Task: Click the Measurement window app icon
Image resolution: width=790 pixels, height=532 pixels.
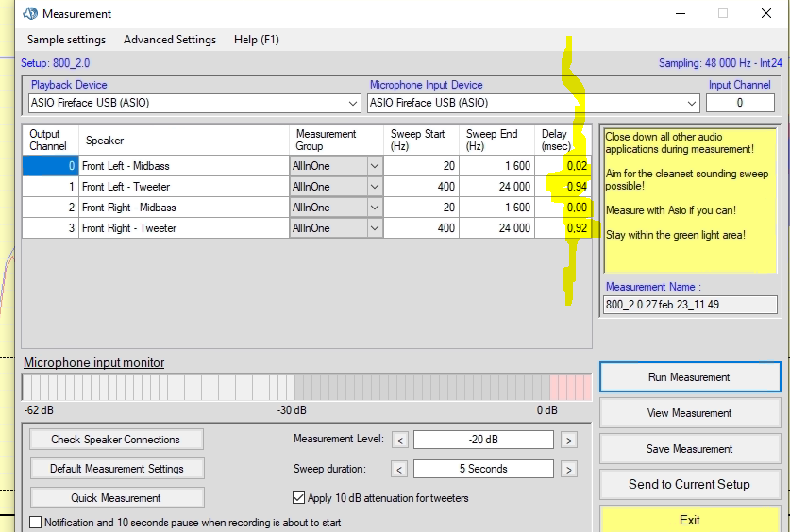Action: (29, 13)
